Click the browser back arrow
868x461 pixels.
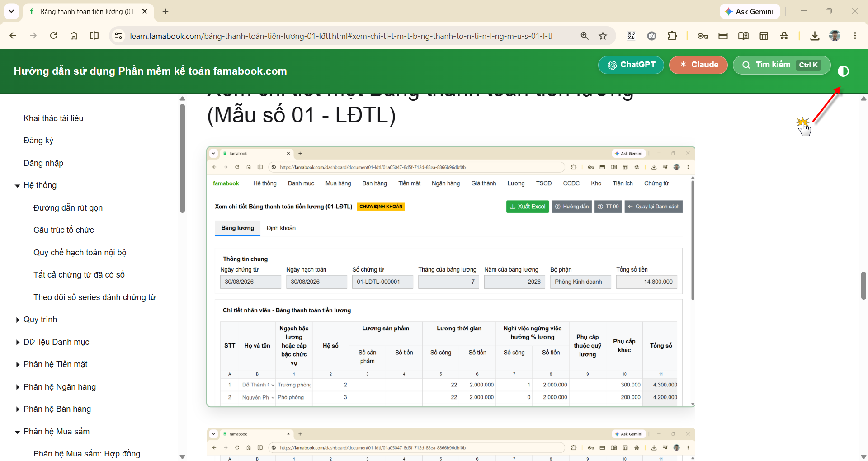click(x=13, y=36)
